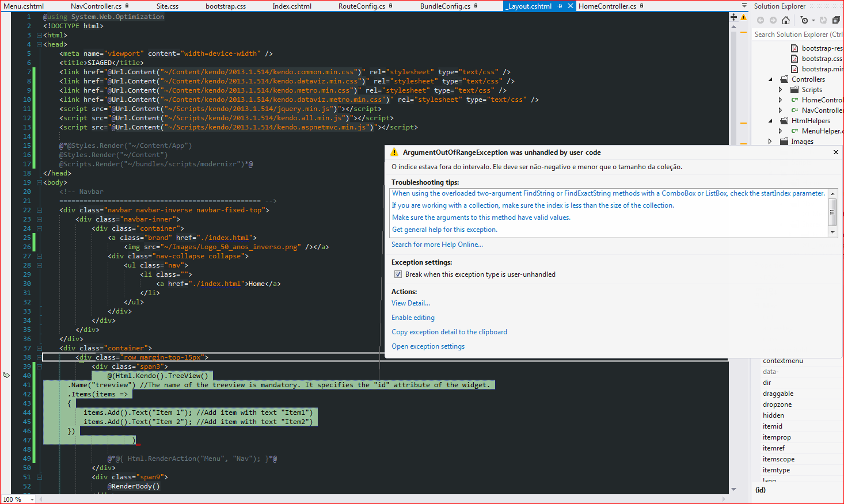Pin the _Layout.cshtml tab
The height and width of the screenshot is (504, 844).
560,6
